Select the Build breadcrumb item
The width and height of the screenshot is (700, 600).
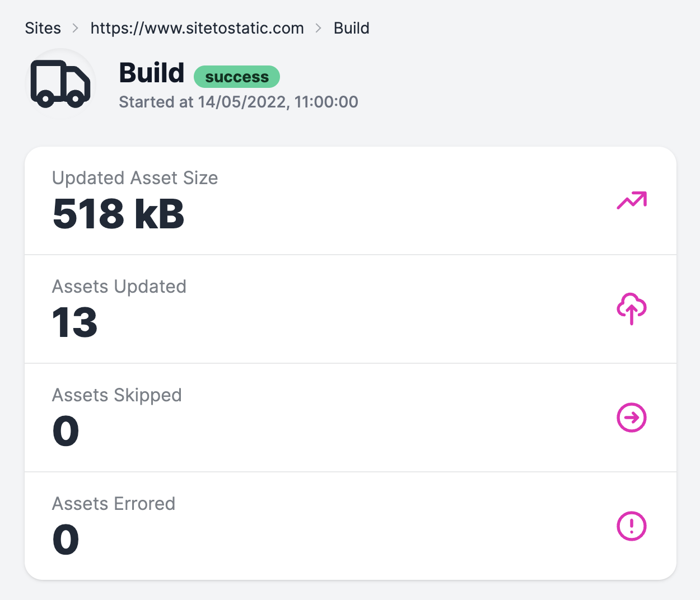[351, 28]
